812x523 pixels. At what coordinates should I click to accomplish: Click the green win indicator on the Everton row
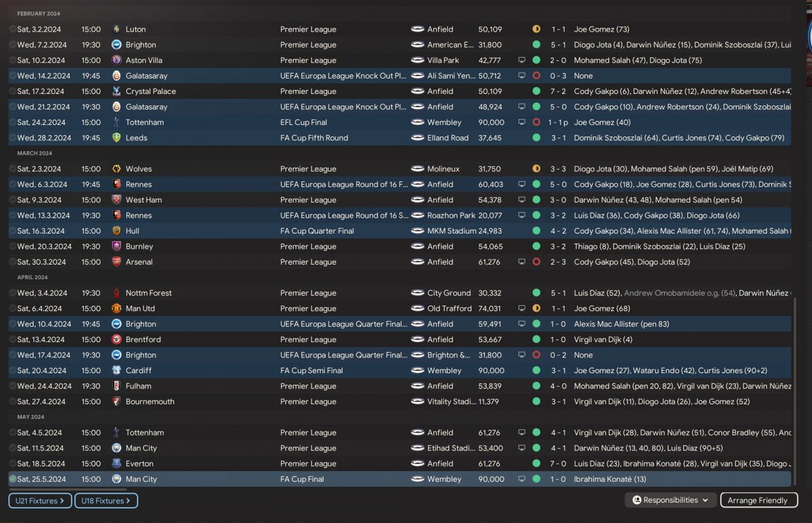[537, 463]
